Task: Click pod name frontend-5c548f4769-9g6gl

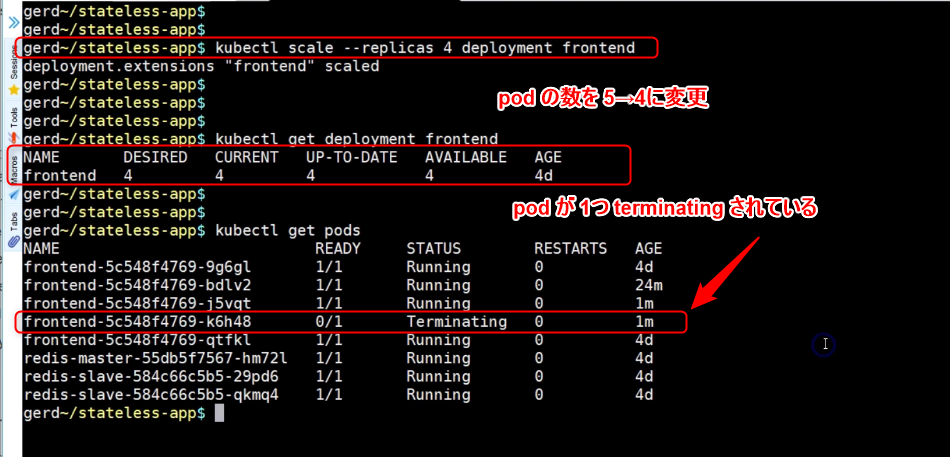Action: [137, 267]
